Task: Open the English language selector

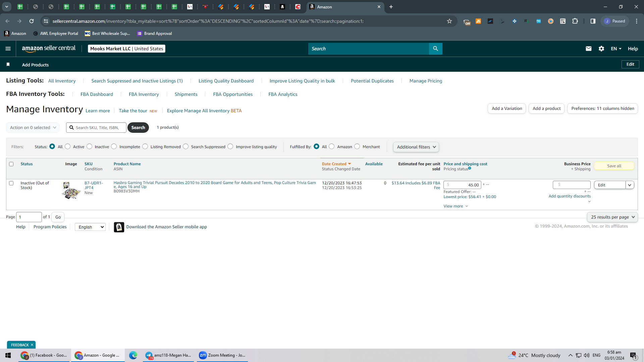Action: pyautogui.click(x=90, y=227)
